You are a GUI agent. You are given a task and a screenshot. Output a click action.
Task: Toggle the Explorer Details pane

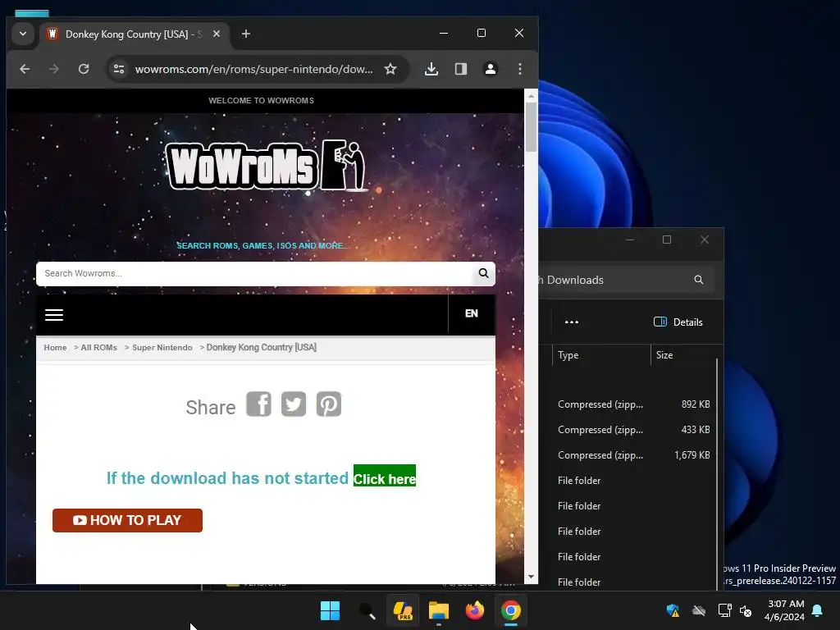[x=678, y=322]
